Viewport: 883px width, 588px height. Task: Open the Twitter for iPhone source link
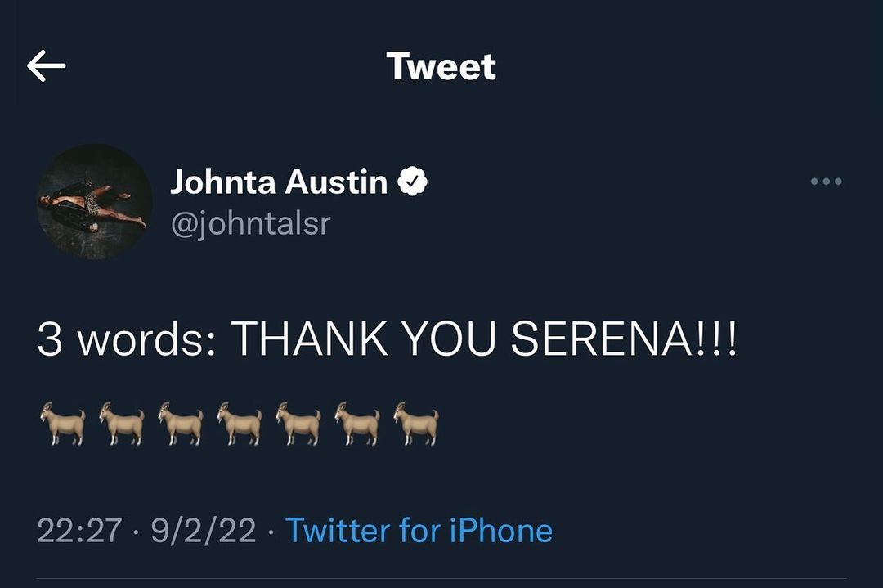[419, 531]
